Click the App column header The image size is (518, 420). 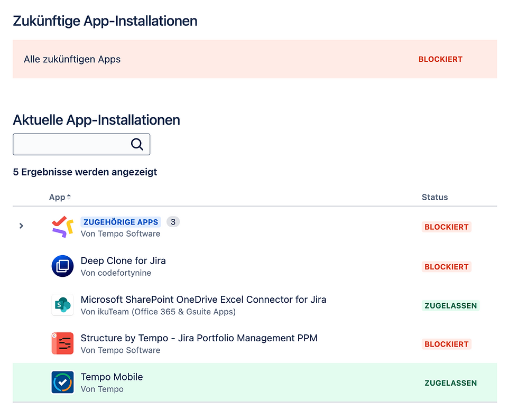coord(57,197)
